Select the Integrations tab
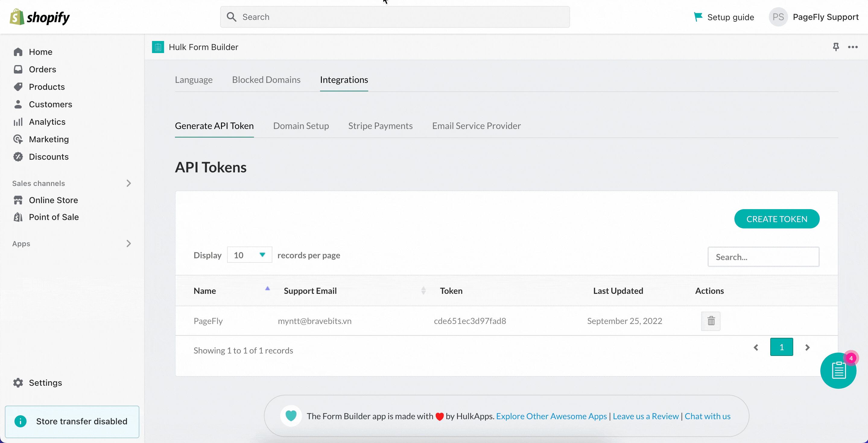 point(344,80)
